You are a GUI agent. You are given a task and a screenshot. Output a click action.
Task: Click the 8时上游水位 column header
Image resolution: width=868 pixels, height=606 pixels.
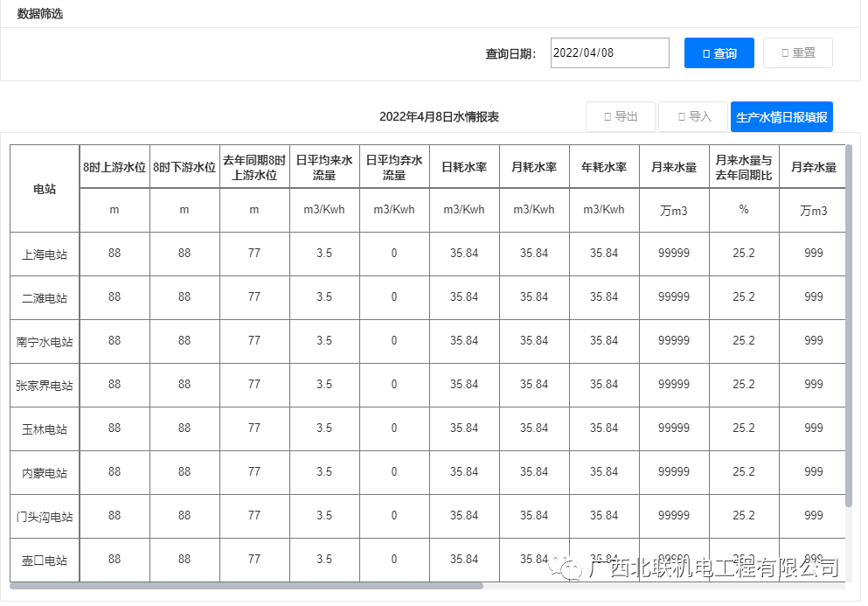(115, 167)
